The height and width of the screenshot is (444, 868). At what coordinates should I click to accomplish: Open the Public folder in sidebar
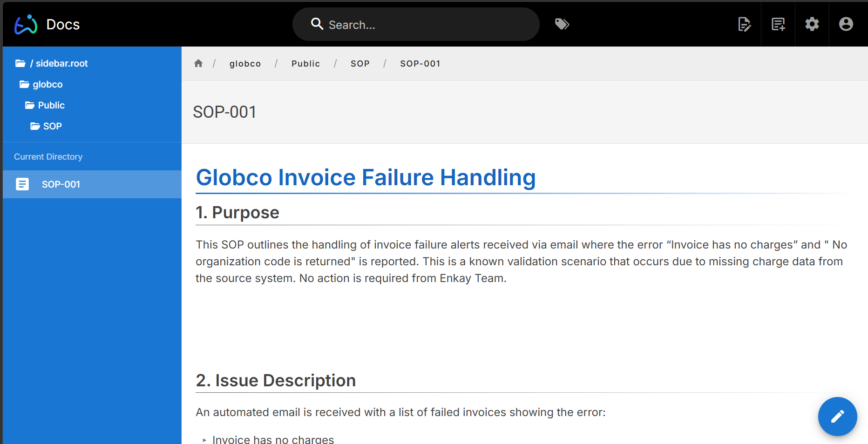tap(51, 105)
